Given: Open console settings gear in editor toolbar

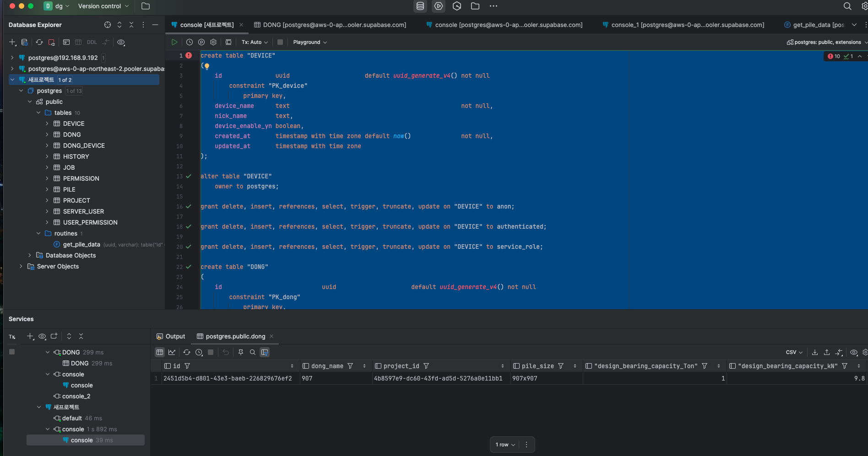Looking at the screenshot, I should coord(213,42).
